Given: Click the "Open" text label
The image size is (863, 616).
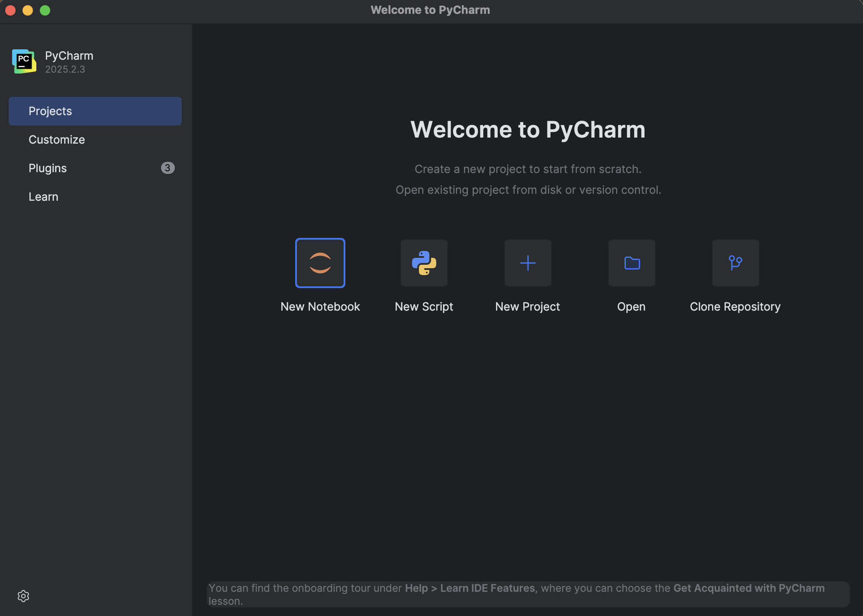Looking at the screenshot, I should click(631, 307).
